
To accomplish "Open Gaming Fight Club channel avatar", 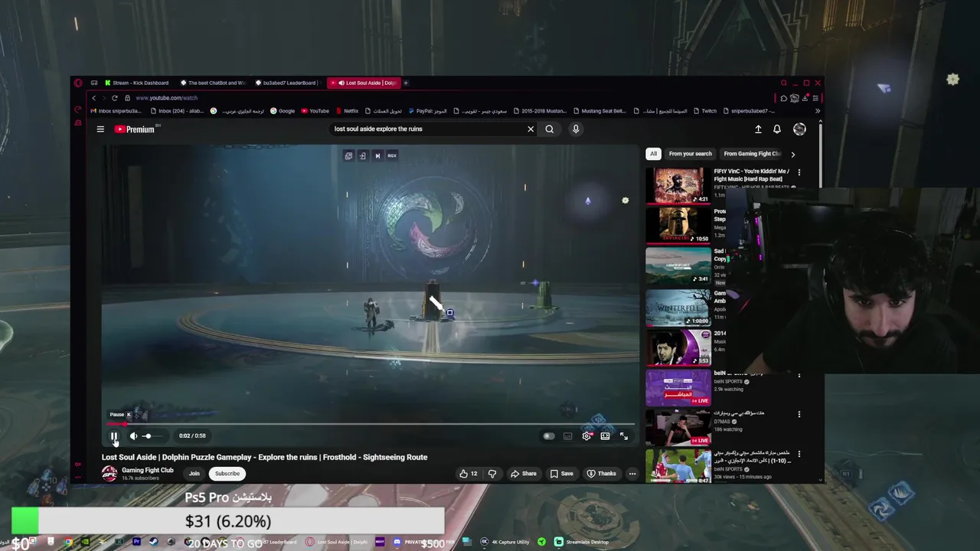I will click(x=109, y=474).
